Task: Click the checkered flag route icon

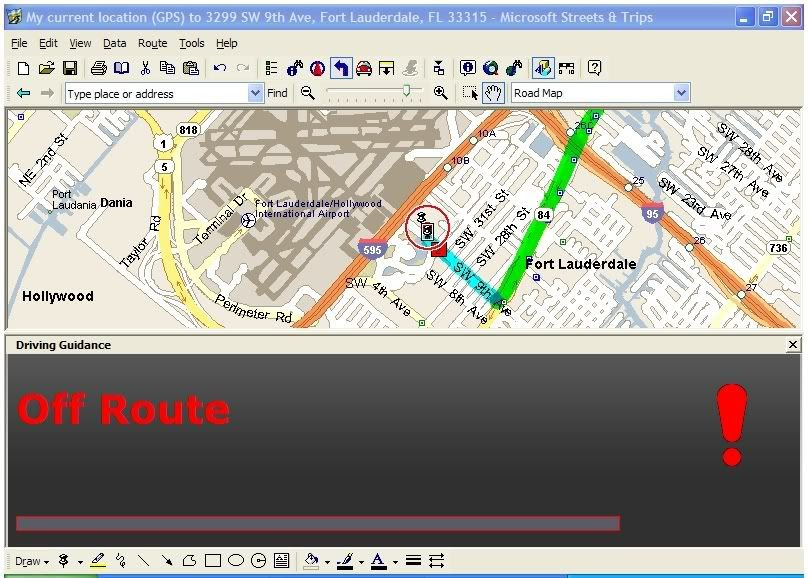Action: click(566, 68)
